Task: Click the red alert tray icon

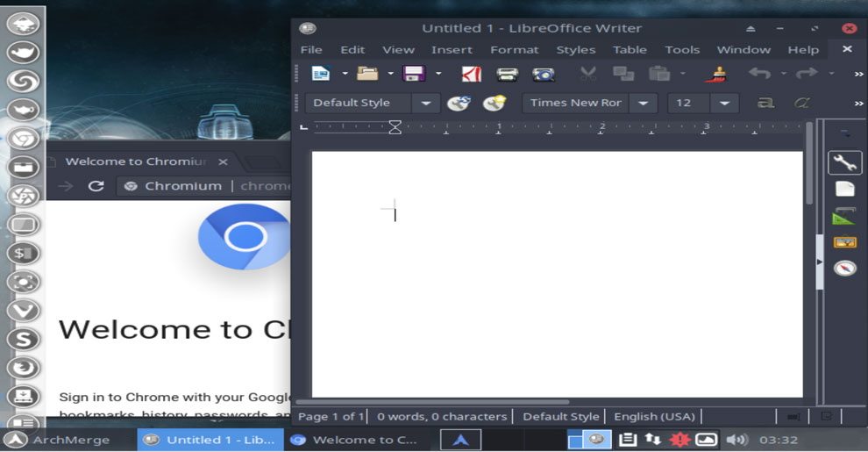Action: [679, 440]
